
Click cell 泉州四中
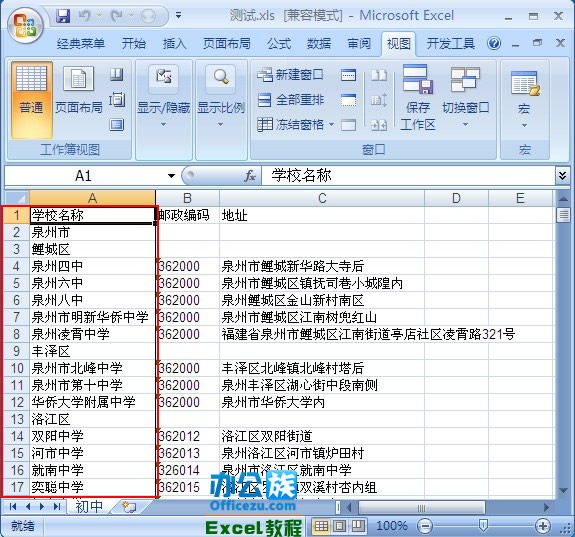point(92,266)
